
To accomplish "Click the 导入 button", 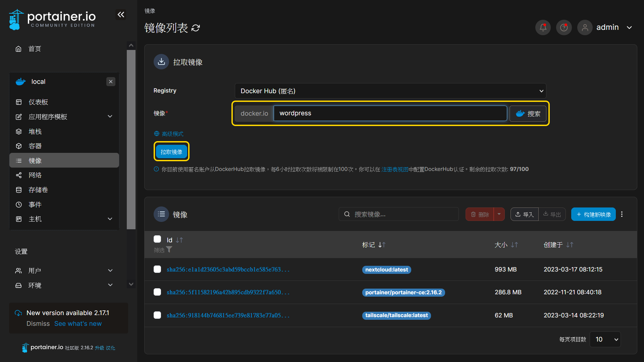I will [525, 214].
